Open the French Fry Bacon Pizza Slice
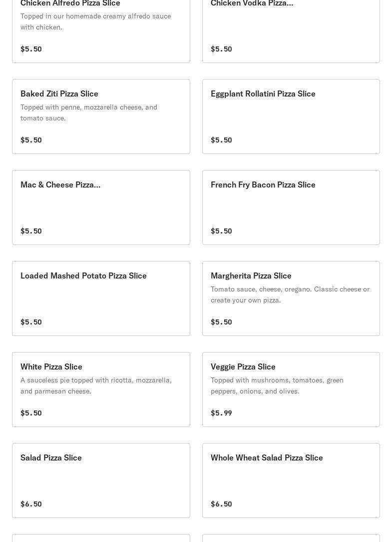The height and width of the screenshot is (542, 392). [263, 184]
